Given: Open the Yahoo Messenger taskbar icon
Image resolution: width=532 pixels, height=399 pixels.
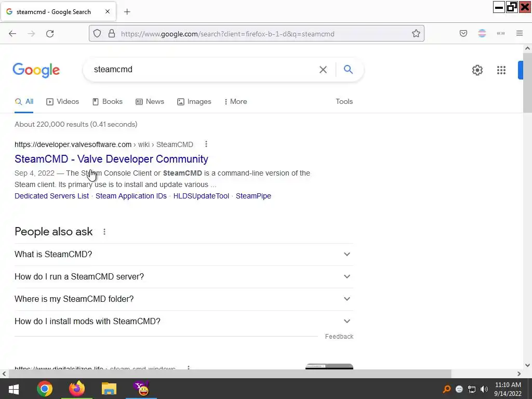Looking at the screenshot, I should pyautogui.click(x=141, y=389).
